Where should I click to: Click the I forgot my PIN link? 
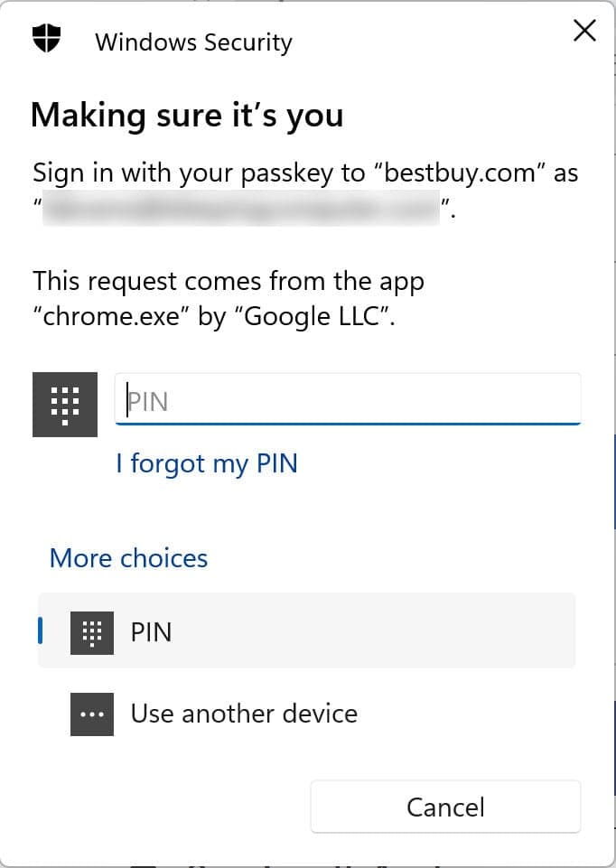[207, 463]
